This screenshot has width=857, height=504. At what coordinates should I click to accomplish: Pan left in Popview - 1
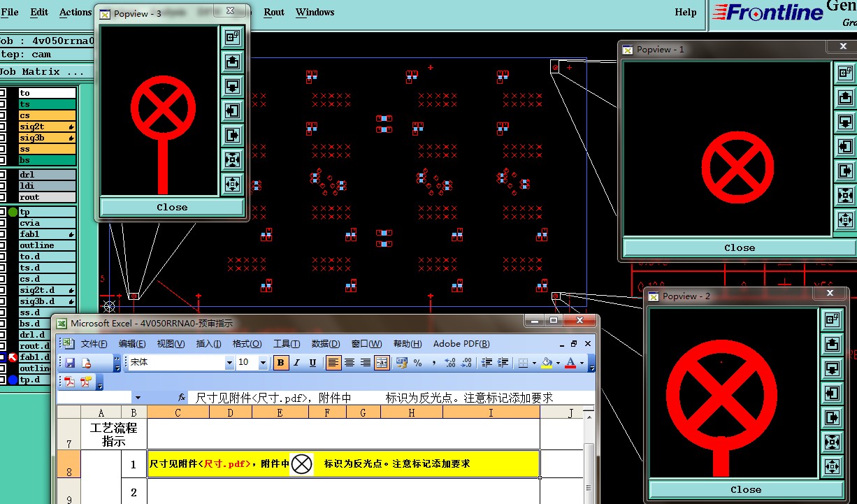845,146
